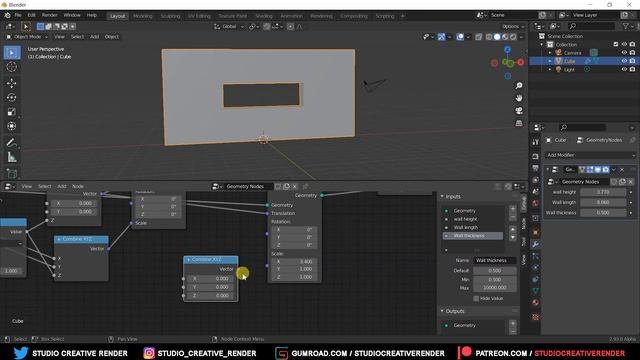Viewport: 640px width, 360px height.
Task: Open the Render menu
Action: [49, 15]
